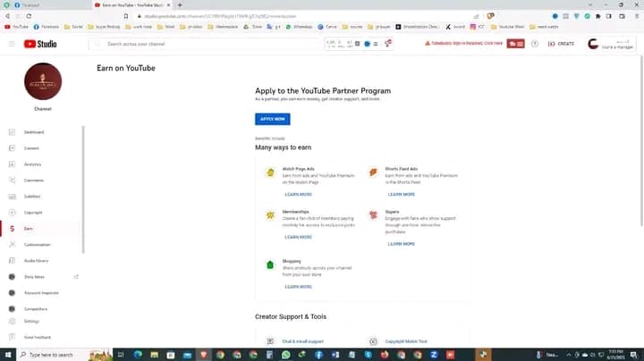Expand the account avatar menu
The height and width of the screenshot is (361, 644).
click(592, 44)
